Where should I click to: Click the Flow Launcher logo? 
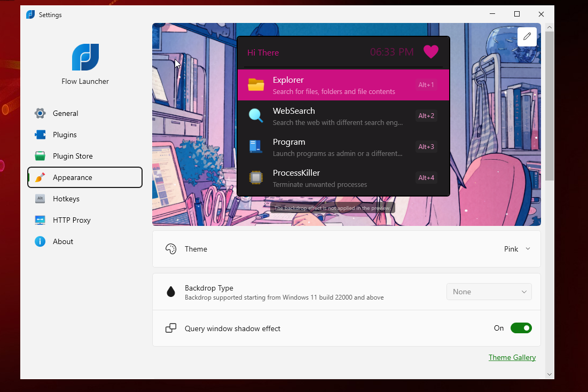[85, 57]
